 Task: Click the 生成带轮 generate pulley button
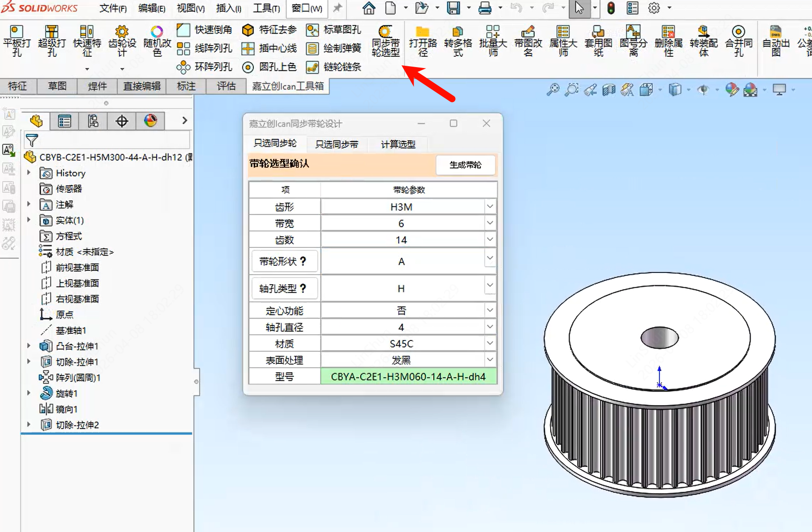465,165
